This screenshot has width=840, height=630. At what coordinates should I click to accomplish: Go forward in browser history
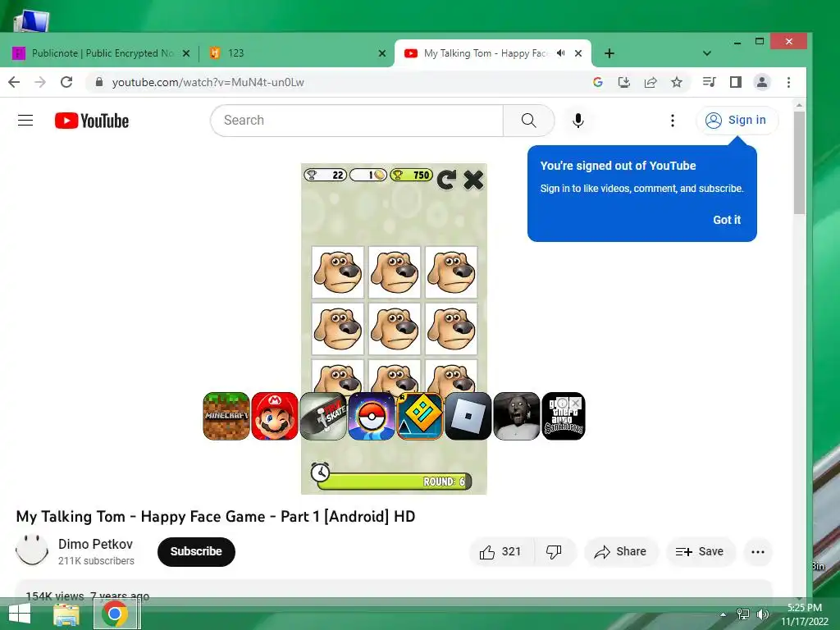(40, 82)
